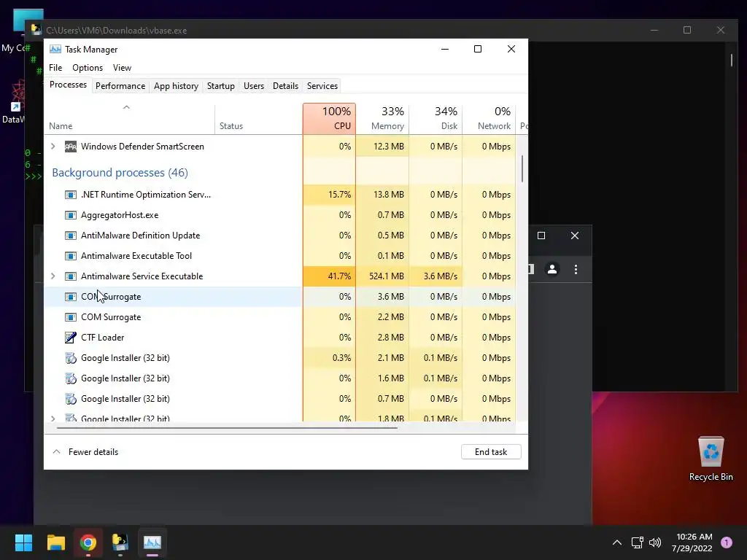Image resolution: width=747 pixels, height=560 pixels.
Task: Click the Windows Defender SmartScreen process icon
Action: (71, 147)
